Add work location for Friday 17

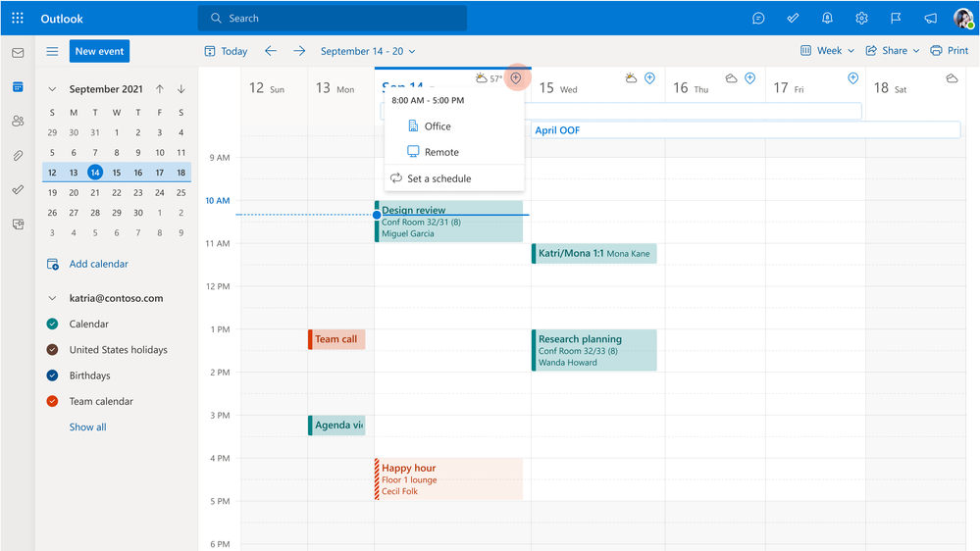tap(853, 78)
